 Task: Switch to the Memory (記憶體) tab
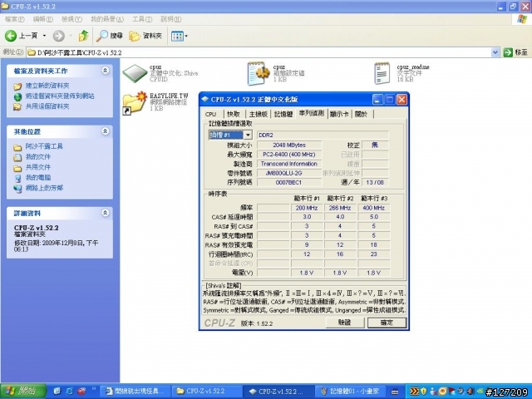(x=283, y=115)
